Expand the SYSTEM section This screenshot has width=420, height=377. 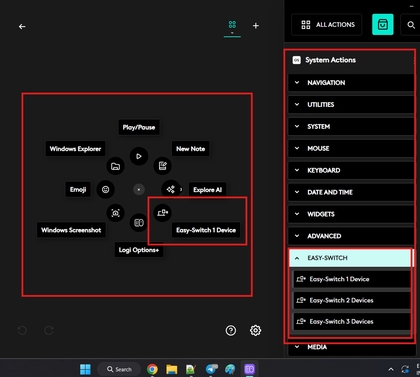351,127
